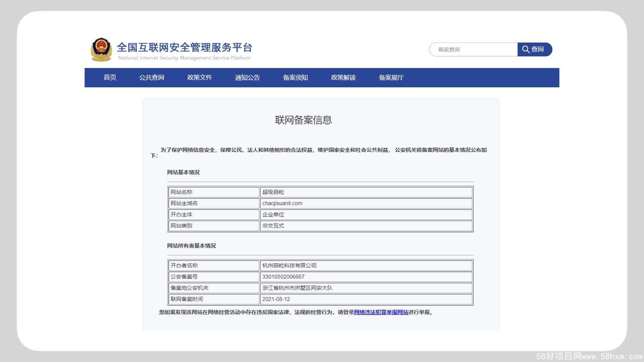Click the record number 33010502006667

283,277
